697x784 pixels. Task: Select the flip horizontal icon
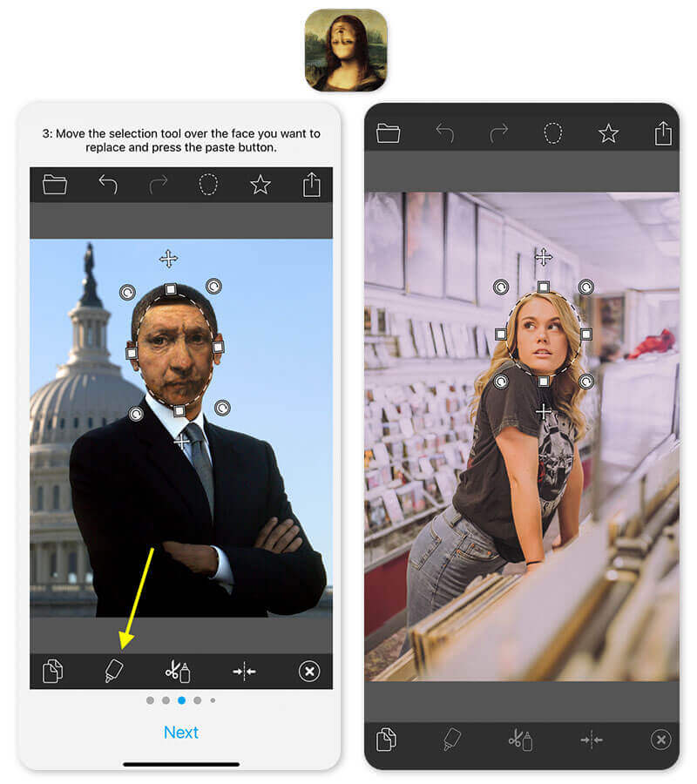pos(245,669)
